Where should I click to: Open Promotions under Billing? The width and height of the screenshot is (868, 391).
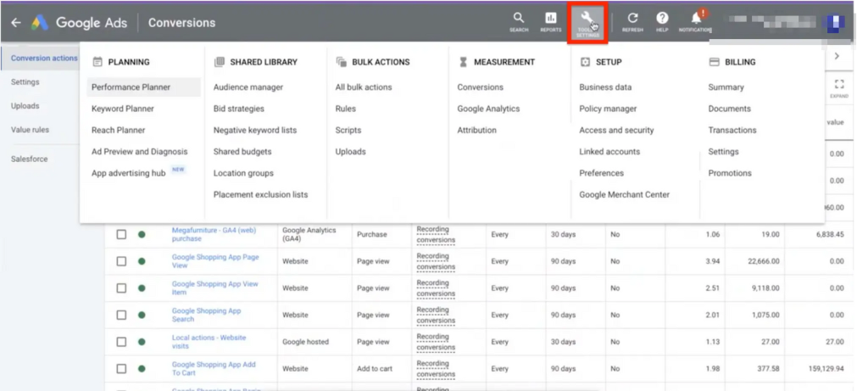tap(730, 173)
